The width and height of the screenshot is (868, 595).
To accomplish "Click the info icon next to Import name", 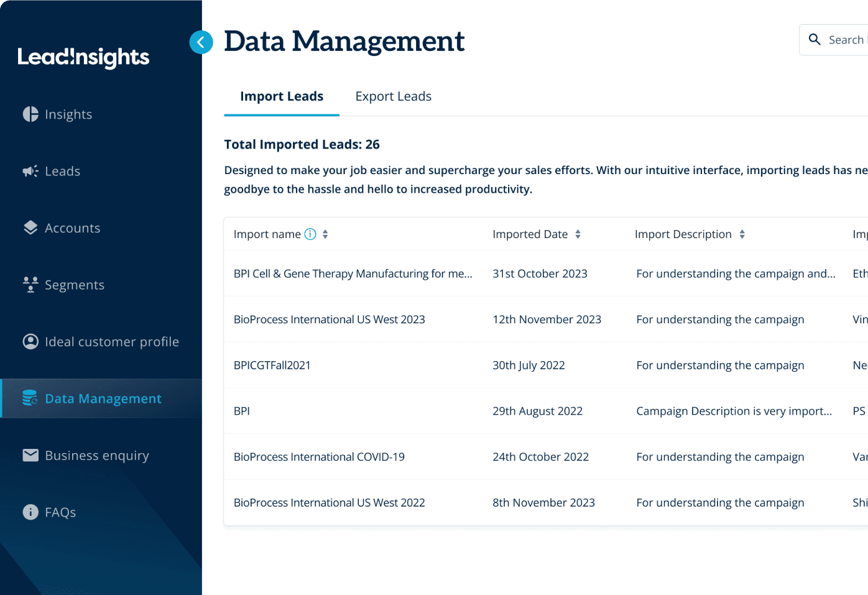I will [x=310, y=234].
